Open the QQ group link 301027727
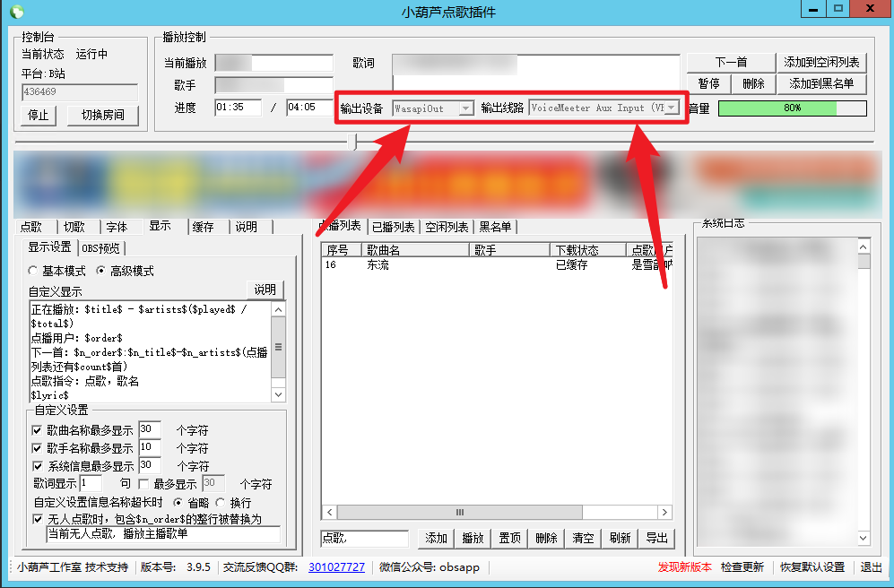 pyautogui.click(x=336, y=567)
